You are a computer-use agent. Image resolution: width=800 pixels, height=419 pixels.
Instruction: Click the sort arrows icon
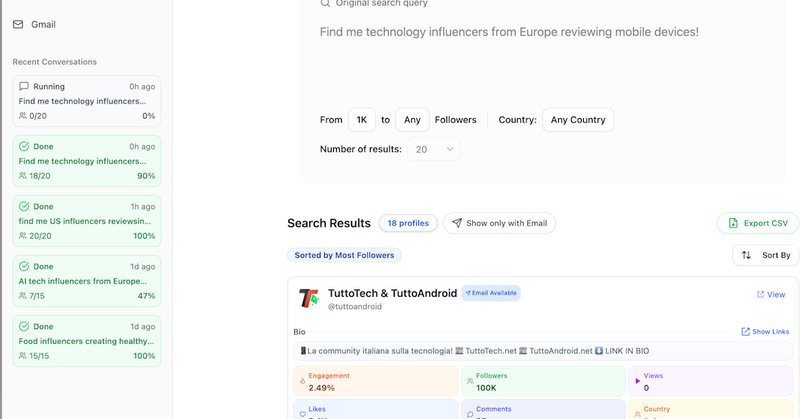(x=746, y=255)
